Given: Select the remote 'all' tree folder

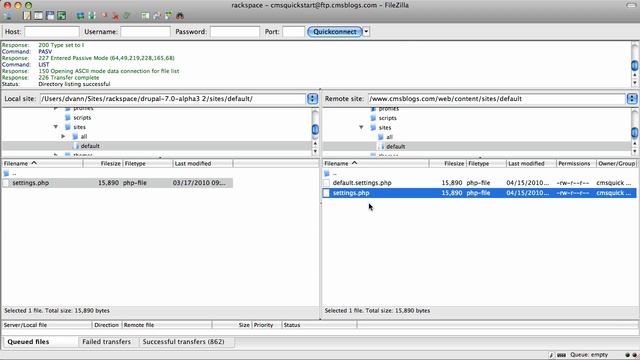Looking at the screenshot, I should 389,137.
